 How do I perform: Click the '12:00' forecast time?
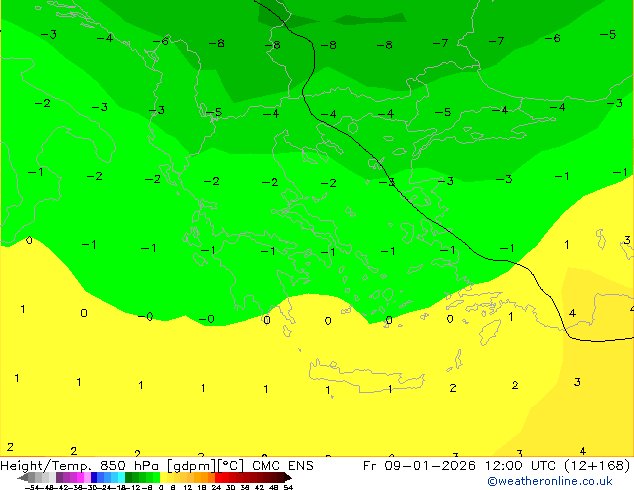click(503, 466)
